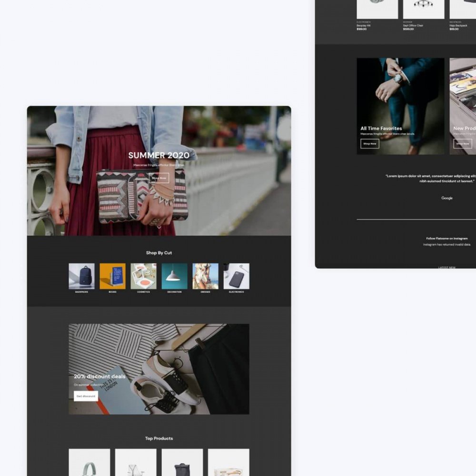This screenshot has width=476, height=476.
Task: Click the Instagram has returned invalid data message
Action: pos(447,245)
